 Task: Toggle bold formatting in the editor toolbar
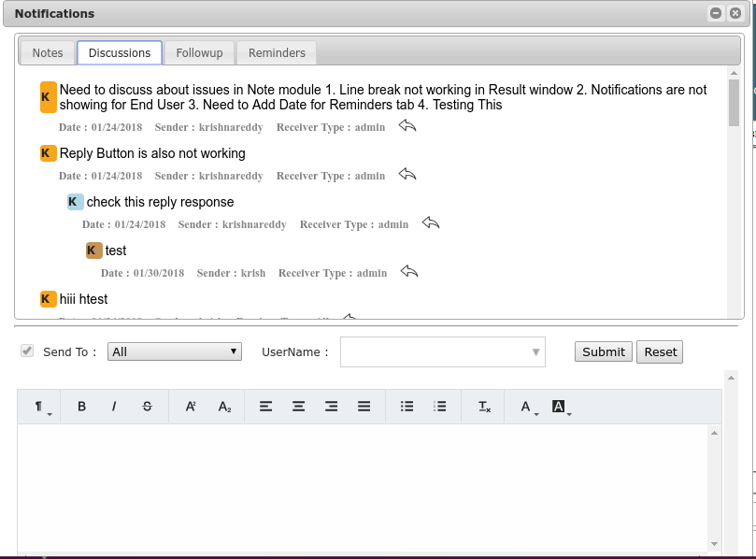[x=82, y=407]
